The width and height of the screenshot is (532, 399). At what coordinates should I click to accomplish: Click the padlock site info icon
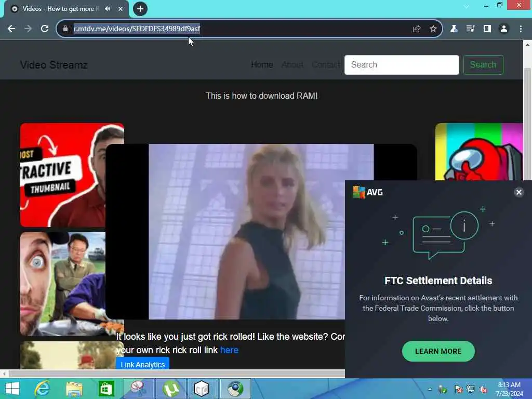[x=65, y=29]
